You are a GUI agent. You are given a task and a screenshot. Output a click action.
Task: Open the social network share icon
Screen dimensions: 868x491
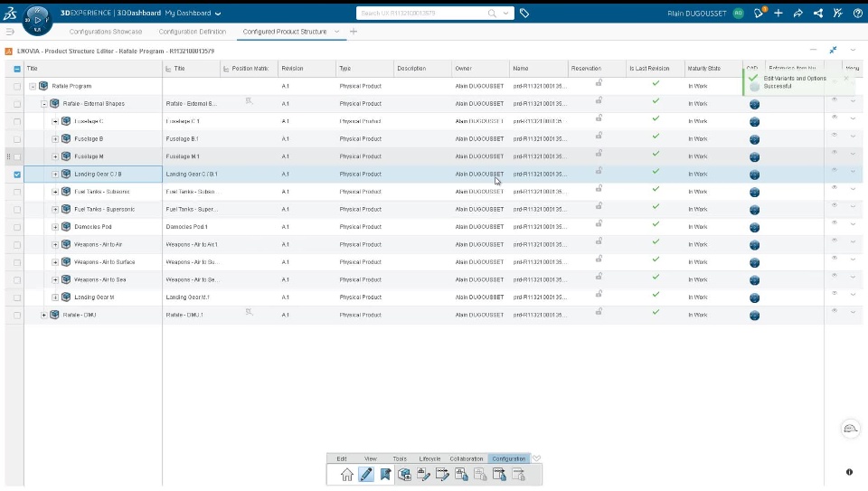click(817, 13)
